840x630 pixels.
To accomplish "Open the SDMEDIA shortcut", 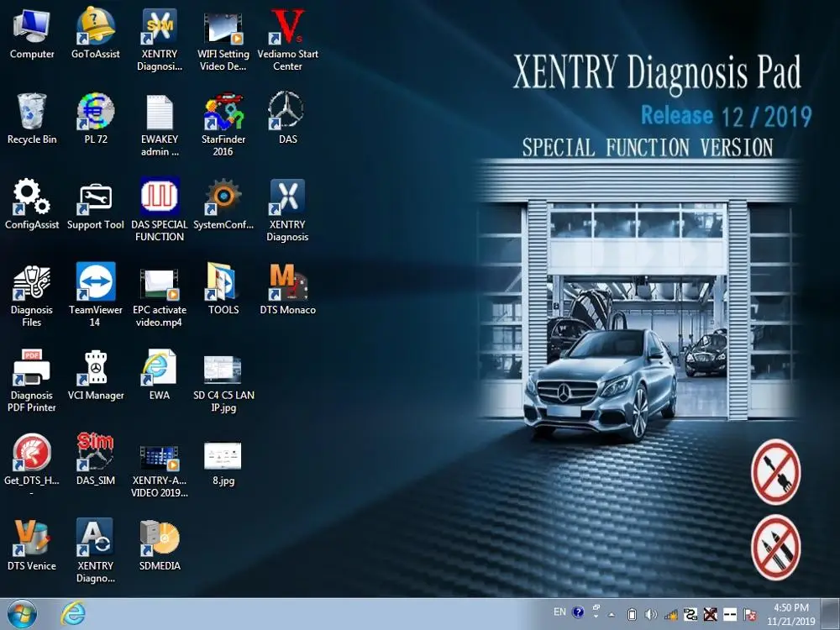I will pos(160,538).
